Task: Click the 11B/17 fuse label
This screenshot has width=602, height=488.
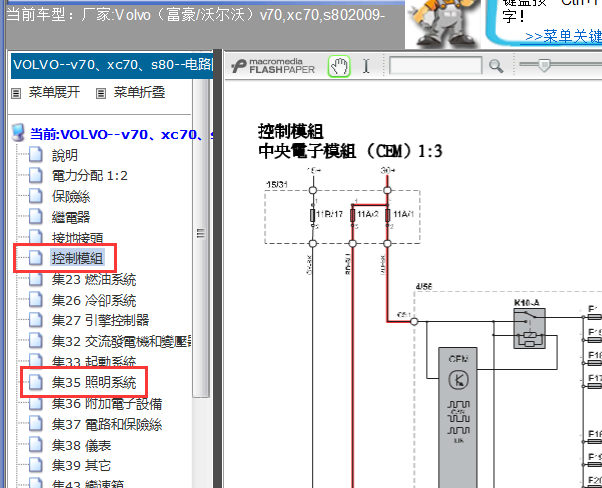Action: 329,214
